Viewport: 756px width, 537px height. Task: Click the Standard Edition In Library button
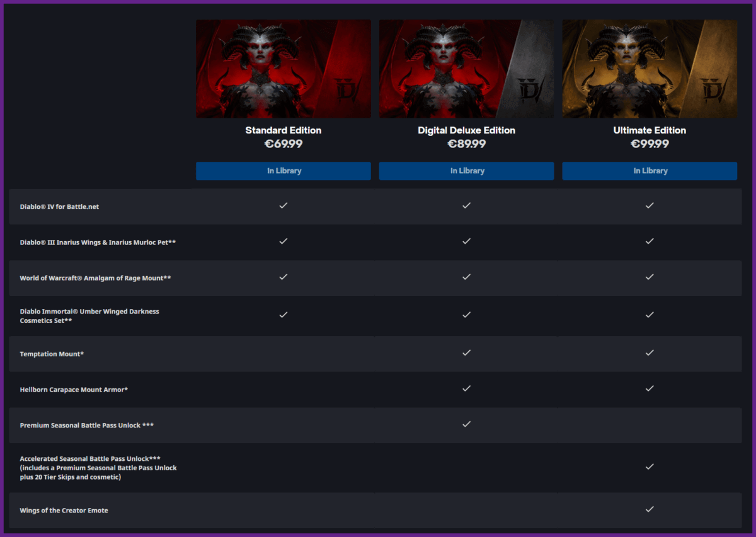(x=283, y=171)
